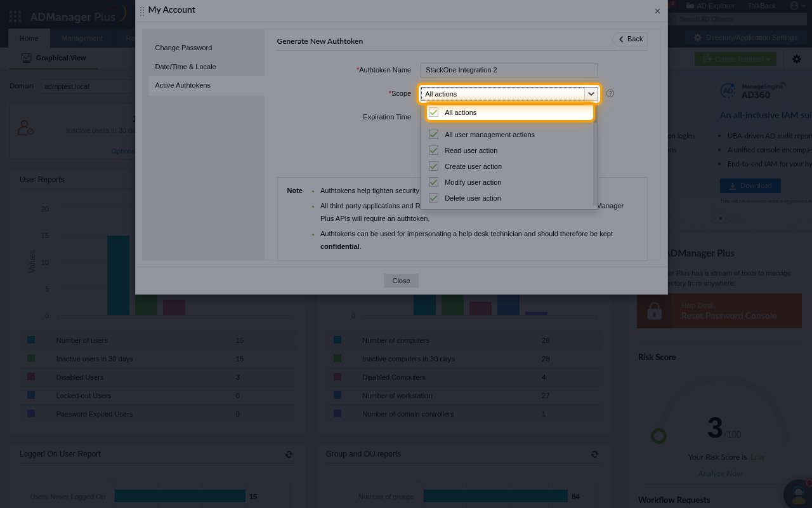Screen dimensions: 812x508
Task: Refresh the Logged On User Report
Action: (x=289, y=454)
